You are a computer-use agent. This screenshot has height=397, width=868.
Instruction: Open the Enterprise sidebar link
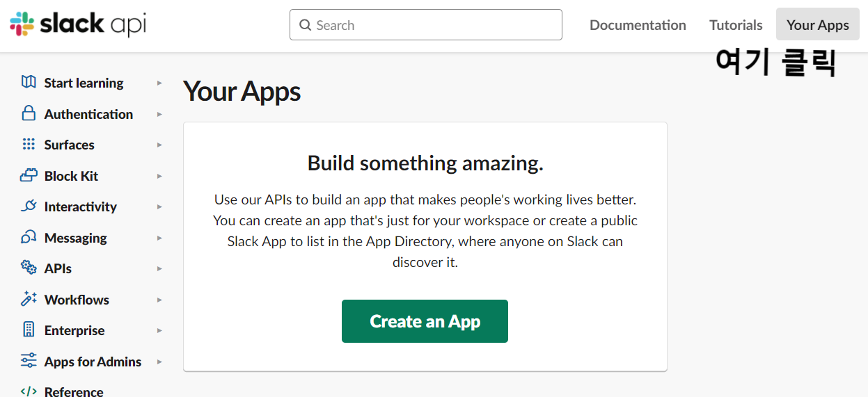[74, 330]
